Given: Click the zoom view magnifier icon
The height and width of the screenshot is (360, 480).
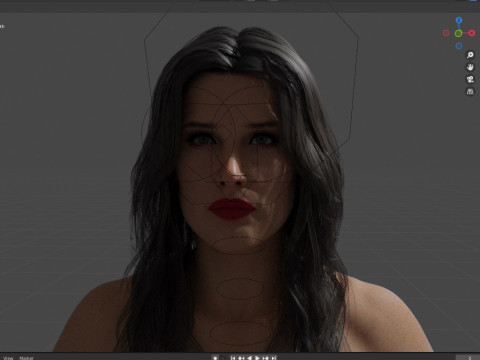Looking at the screenshot, I should [470, 55].
